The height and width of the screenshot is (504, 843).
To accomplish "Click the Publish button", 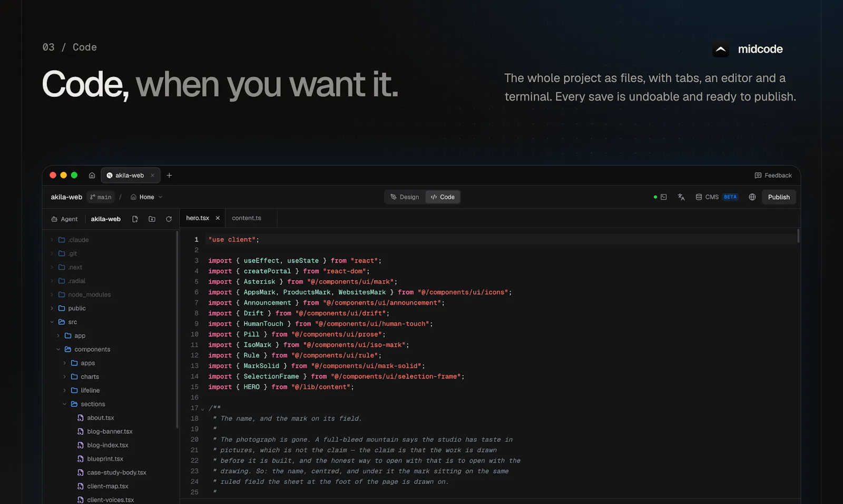I will (779, 197).
